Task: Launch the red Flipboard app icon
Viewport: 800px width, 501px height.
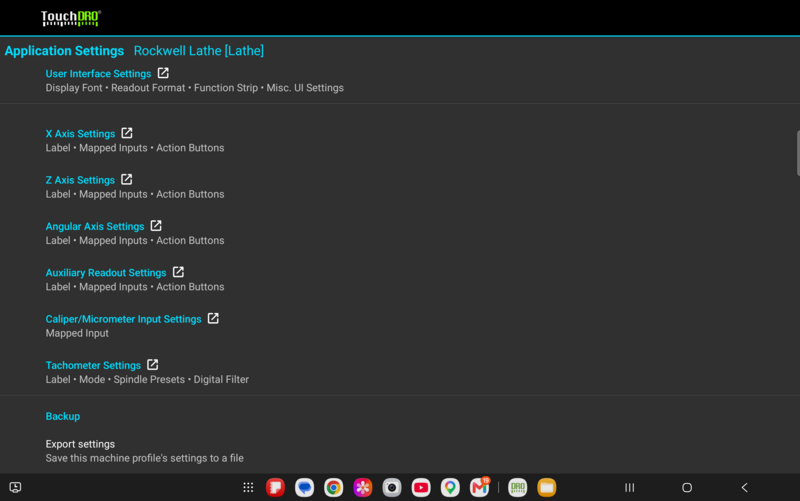Action: click(x=276, y=488)
